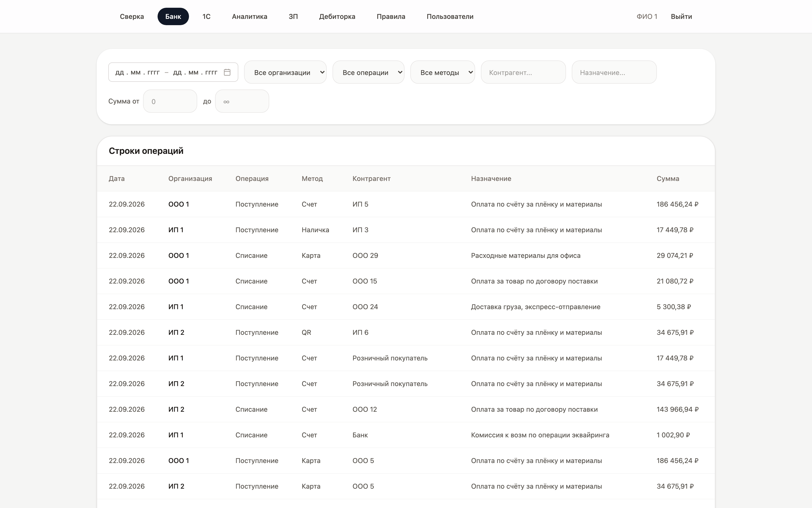Open the calendar icon in date range field
Viewport: 812px width, 508px height.
(x=227, y=72)
